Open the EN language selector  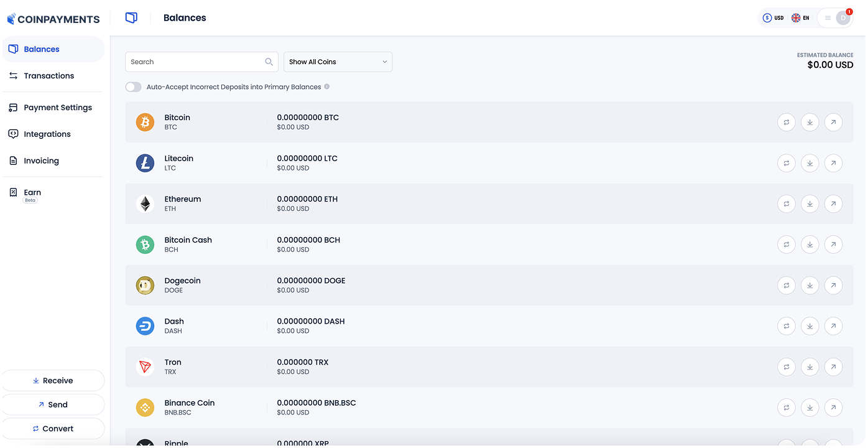[800, 18]
